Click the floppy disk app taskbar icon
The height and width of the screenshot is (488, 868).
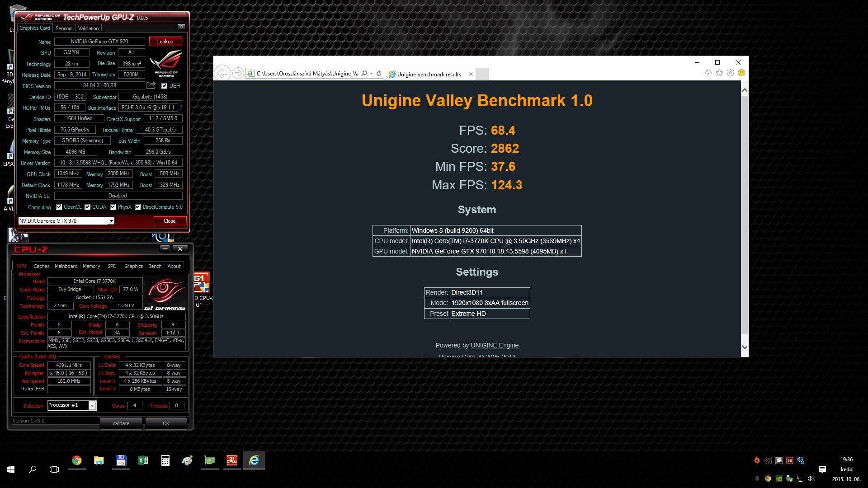coord(121,460)
